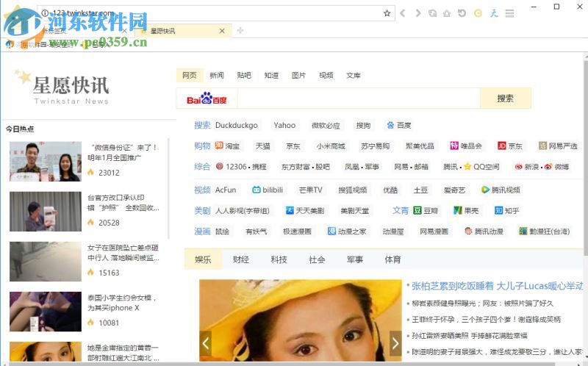Open 动漫之家 link
Image resolution: width=588 pixels, height=366 pixels.
pos(347,232)
